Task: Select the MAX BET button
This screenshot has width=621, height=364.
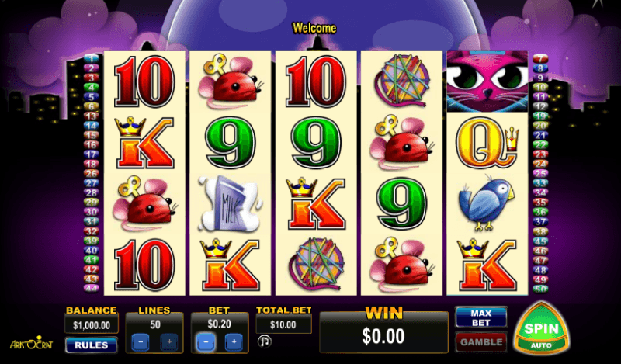Action: point(480,317)
